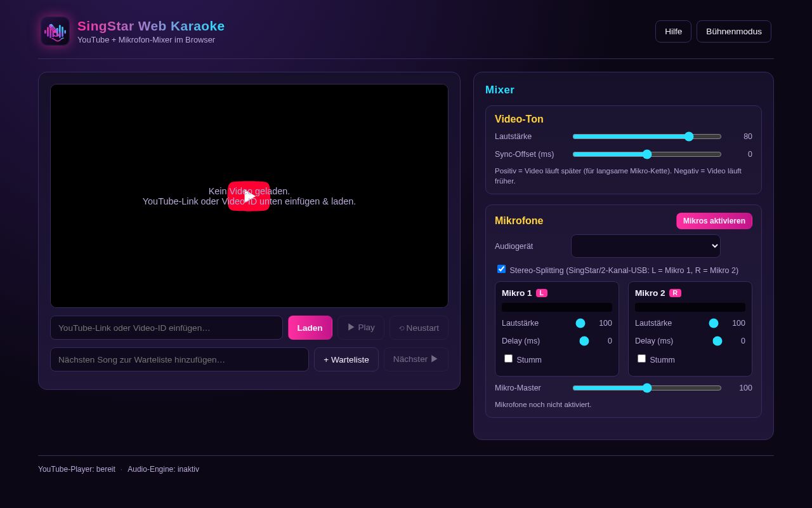
Task: Click "YouTube-Player: bereit" status text
Action: [77, 469]
